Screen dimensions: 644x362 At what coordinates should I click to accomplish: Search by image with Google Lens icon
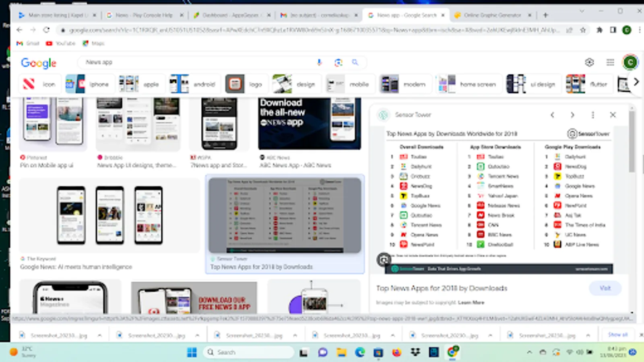point(339,62)
